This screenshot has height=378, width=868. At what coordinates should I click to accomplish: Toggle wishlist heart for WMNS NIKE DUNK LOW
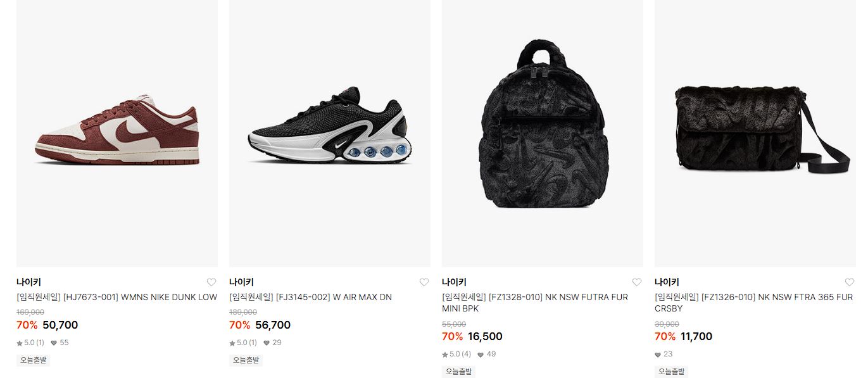pos(211,282)
